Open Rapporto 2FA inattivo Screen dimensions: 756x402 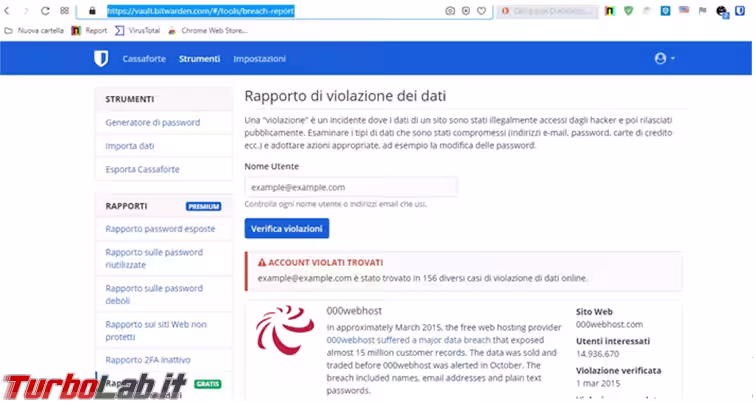coord(148,360)
